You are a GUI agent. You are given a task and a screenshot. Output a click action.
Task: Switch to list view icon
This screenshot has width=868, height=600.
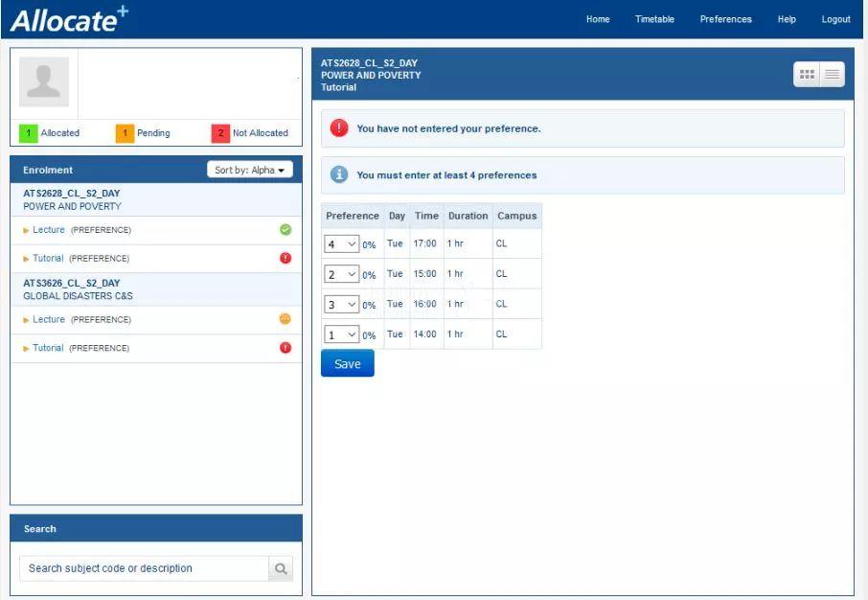(832, 75)
